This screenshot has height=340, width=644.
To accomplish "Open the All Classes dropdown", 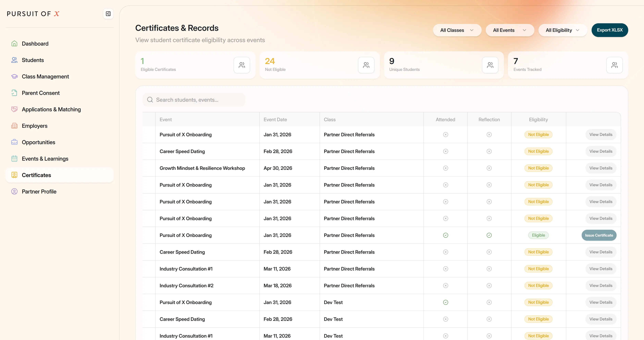I will click(x=457, y=30).
